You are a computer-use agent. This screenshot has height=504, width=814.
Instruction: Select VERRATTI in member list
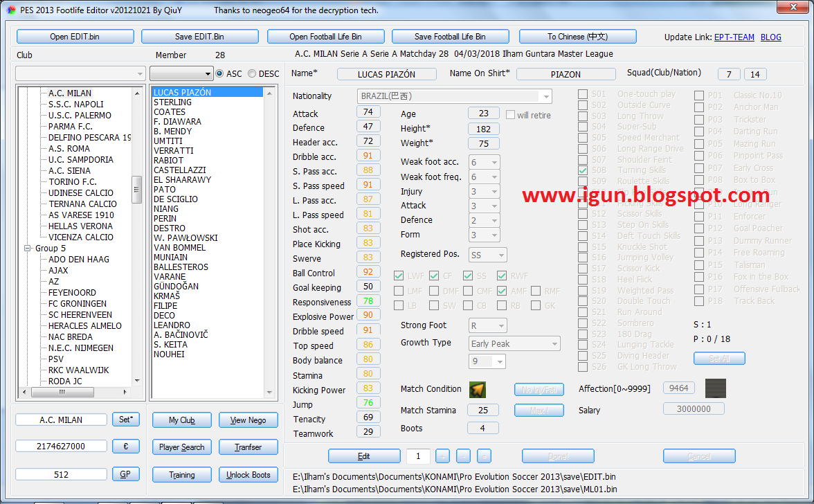(x=173, y=150)
